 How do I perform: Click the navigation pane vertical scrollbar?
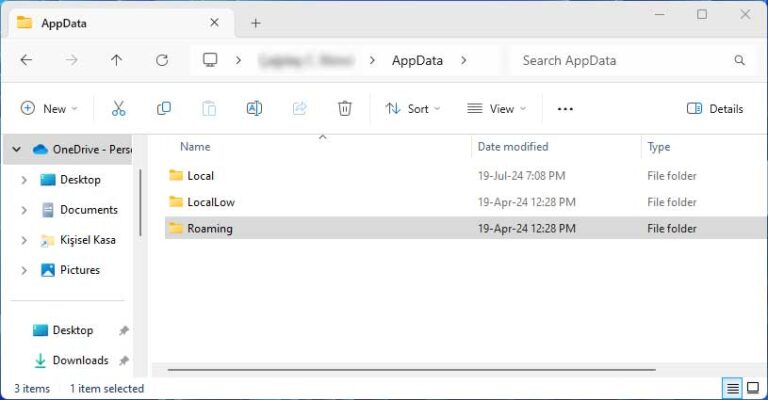click(140, 203)
